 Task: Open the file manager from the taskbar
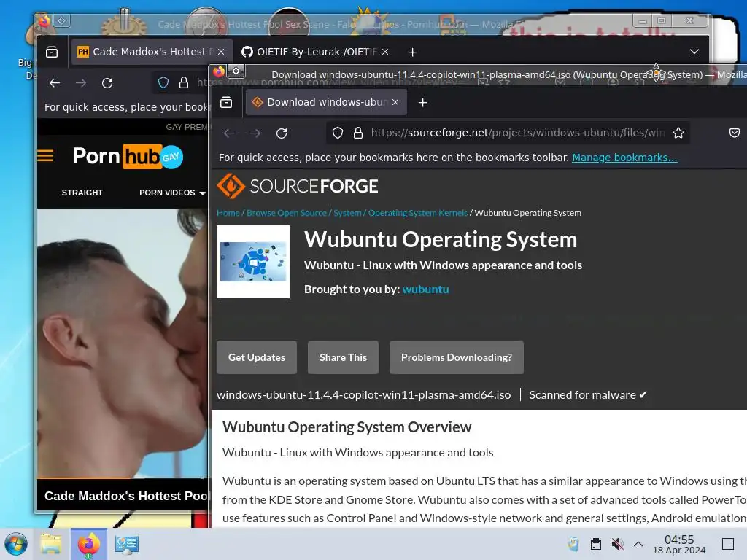pos(51,544)
